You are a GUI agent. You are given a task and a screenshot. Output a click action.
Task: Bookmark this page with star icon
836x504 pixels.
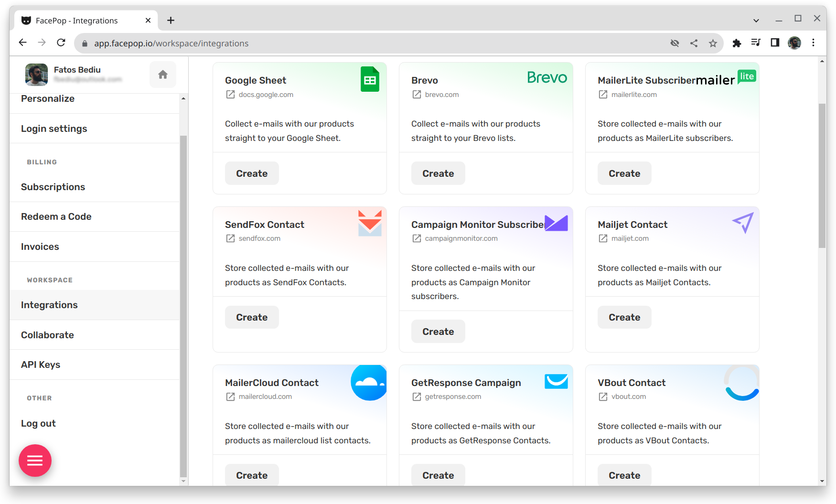pyautogui.click(x=713, y=43)
